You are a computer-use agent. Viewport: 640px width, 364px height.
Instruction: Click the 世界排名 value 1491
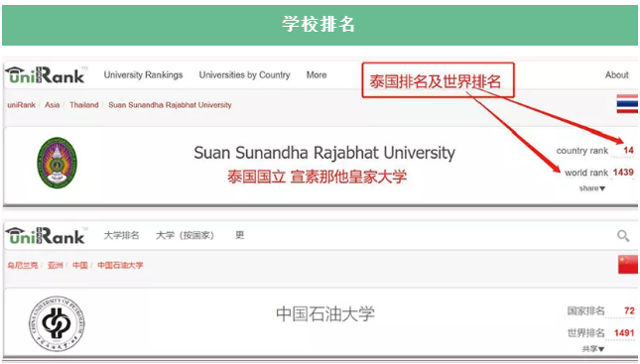pyautogui.click(x=624, y=333)
